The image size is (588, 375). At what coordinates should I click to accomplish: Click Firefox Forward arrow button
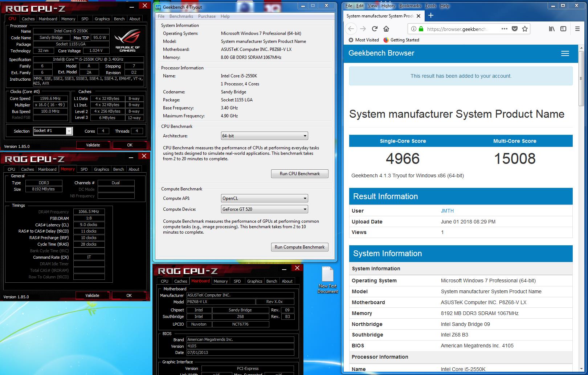(363, 29)
